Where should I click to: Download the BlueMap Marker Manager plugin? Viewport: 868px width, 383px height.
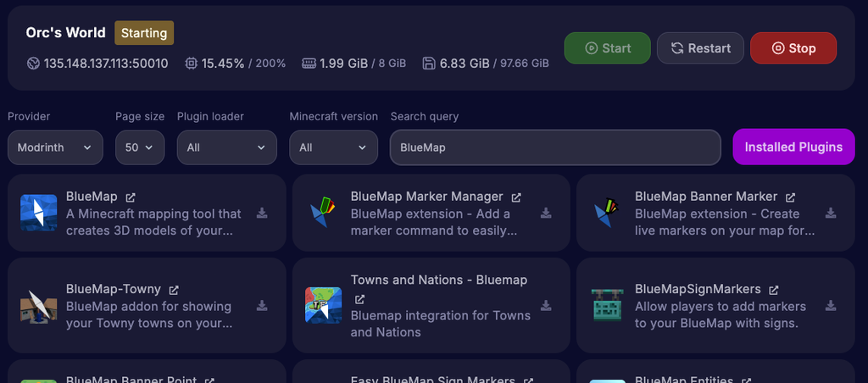coord(546,213)
